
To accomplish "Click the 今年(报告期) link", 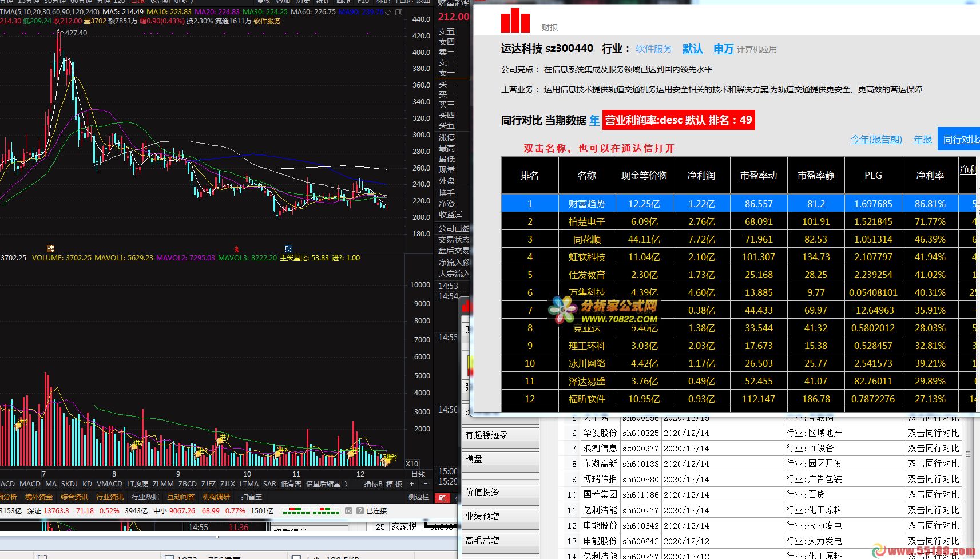I will pyautogui.click(x=876, y=140).
